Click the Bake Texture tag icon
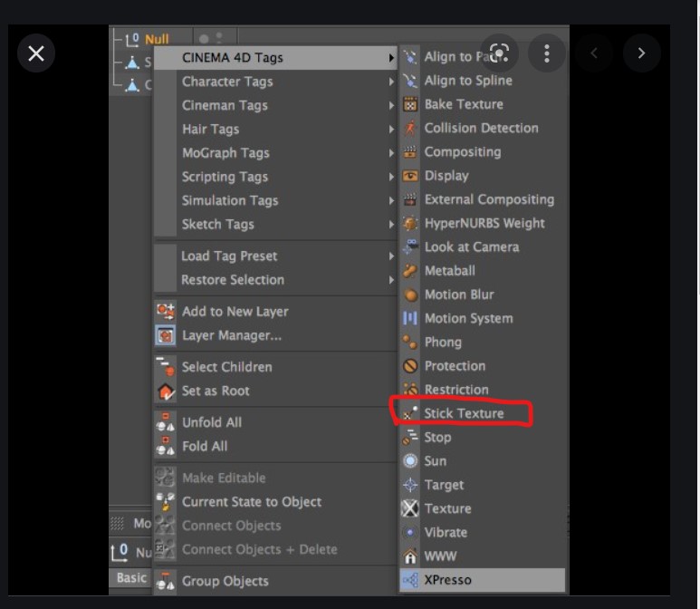 pyautogui.click(x=410, y=104)
